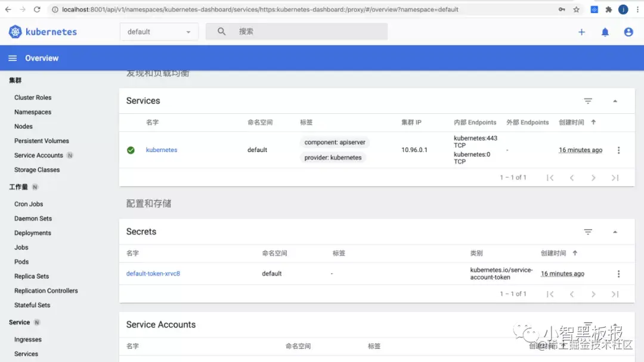
Task: Open the default namespace dropdown
Action: pyautogui.click(x=159, y=32)
